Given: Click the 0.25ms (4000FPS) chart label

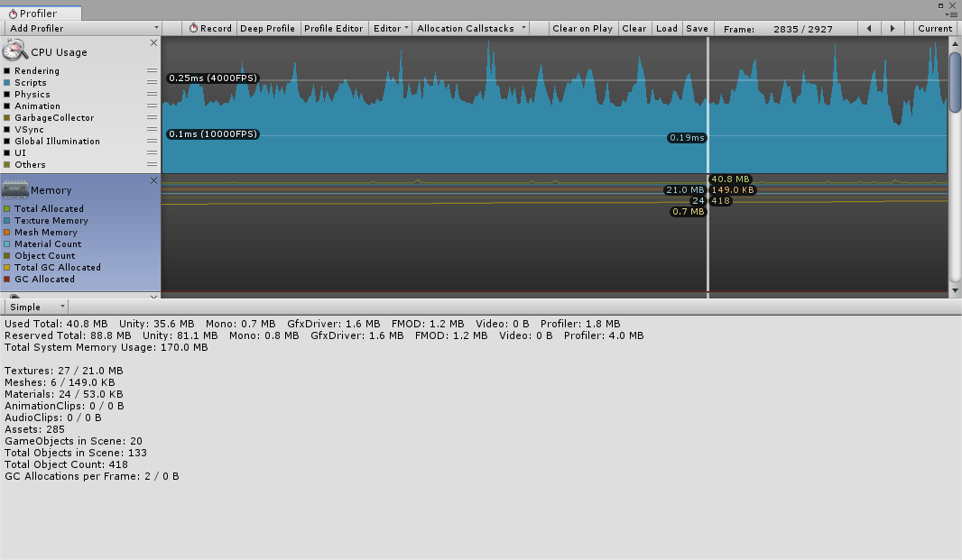Looking at the screenshot, I should (x=213, y=78).
